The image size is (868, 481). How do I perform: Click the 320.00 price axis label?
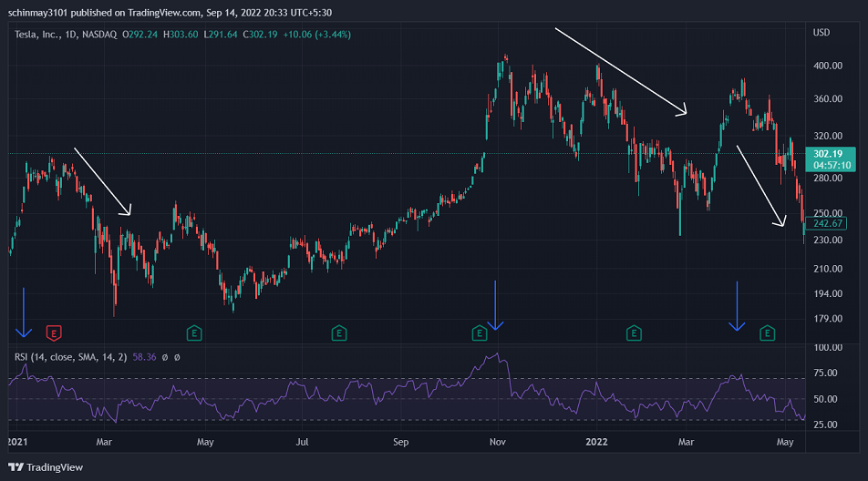tap(828, 136)
